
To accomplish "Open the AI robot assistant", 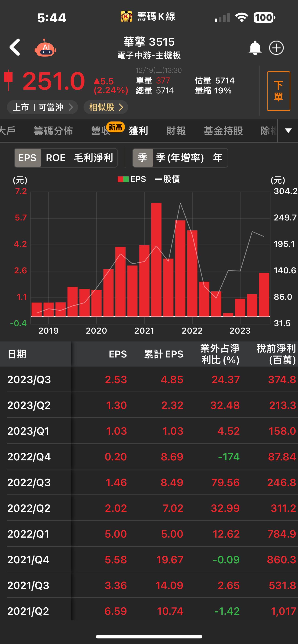I will tap(45, 48).
